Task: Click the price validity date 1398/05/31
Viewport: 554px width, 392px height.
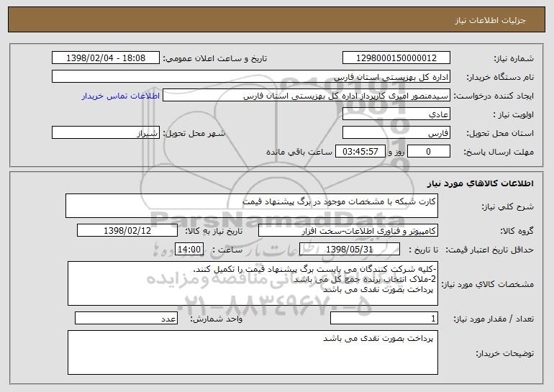Action: (x=350, y=250)
